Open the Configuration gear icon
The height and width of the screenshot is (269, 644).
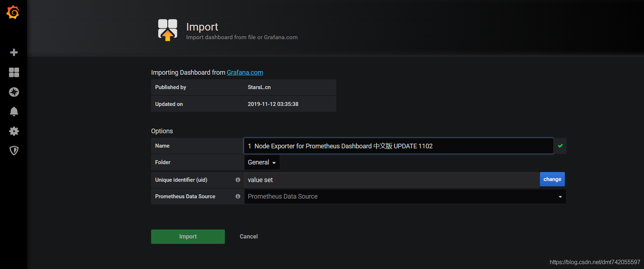click(14, 131)
